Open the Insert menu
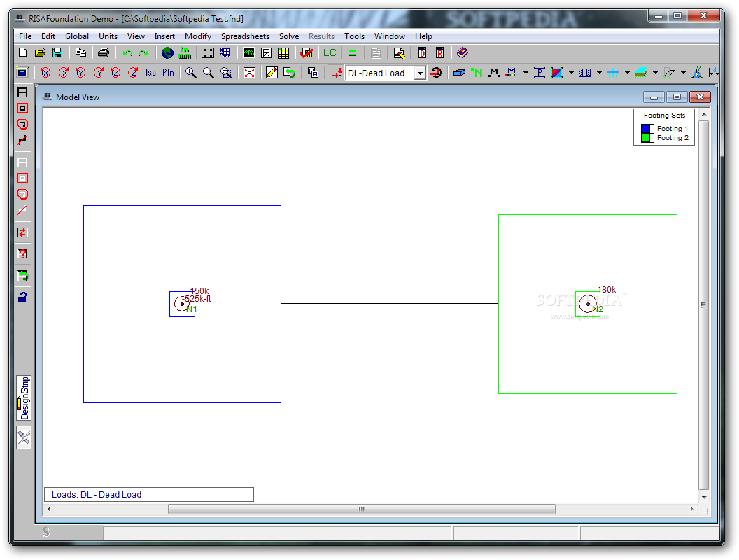Viewport: 739px width, 560px height. [x=164, y=36]
